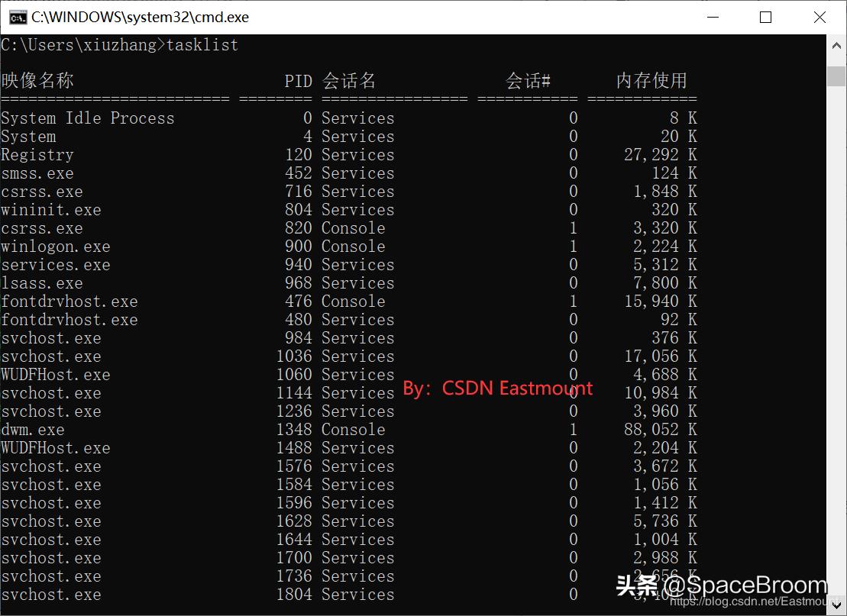Click the vertical scrollbar thumb
The image size is (847, 616).
[x=837, y=76]
